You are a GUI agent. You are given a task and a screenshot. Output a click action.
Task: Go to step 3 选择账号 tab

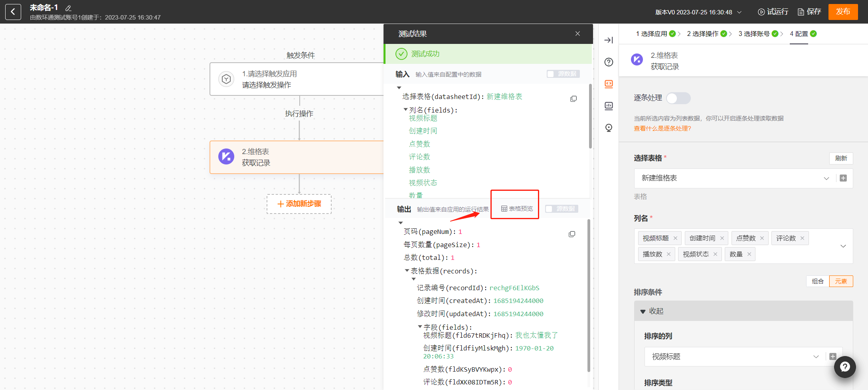click(757, 34)
